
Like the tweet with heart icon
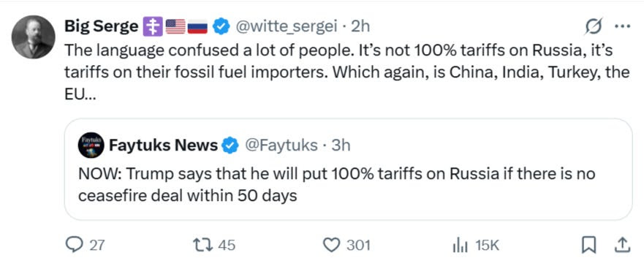[x=330, y=245]
